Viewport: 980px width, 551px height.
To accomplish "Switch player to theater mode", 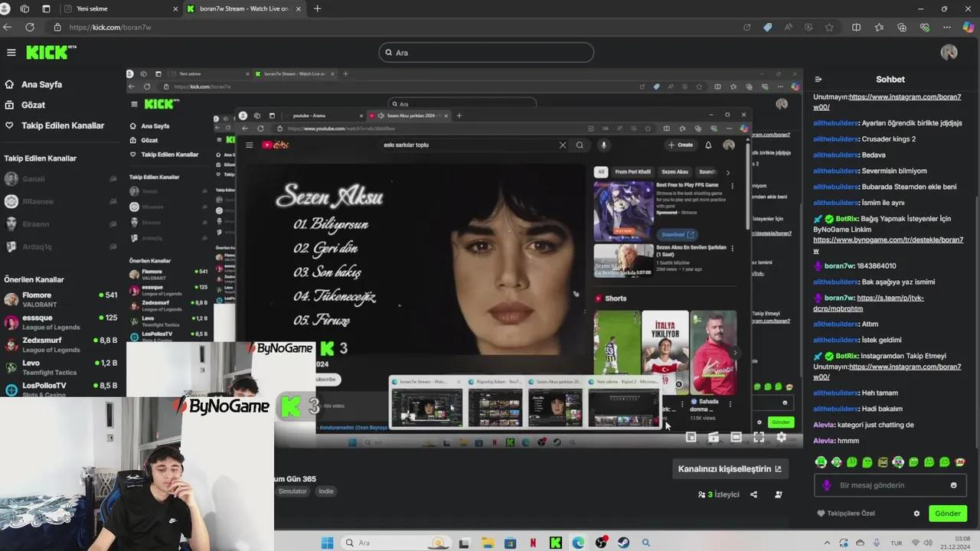I will pyautogui.click(x=736, y=437).
